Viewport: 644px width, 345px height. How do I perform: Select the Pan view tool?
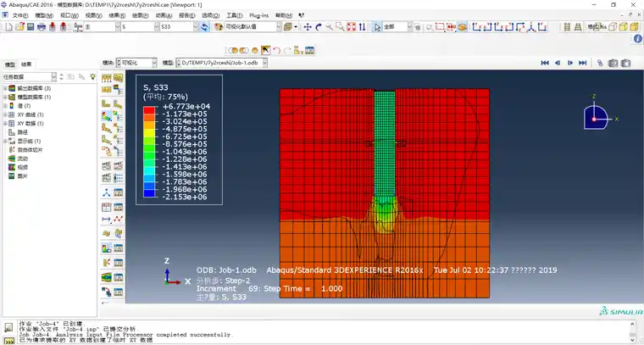click(x=308, y=27)
